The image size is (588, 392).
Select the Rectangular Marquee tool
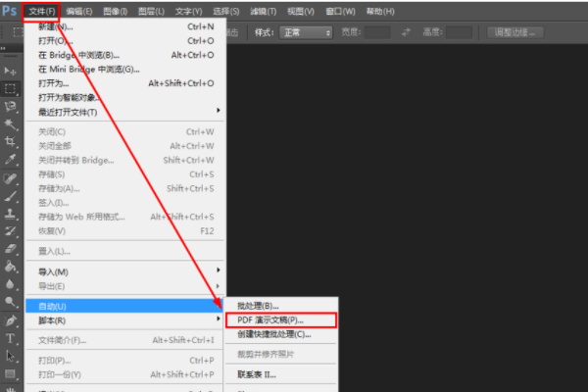coord(10,88)
